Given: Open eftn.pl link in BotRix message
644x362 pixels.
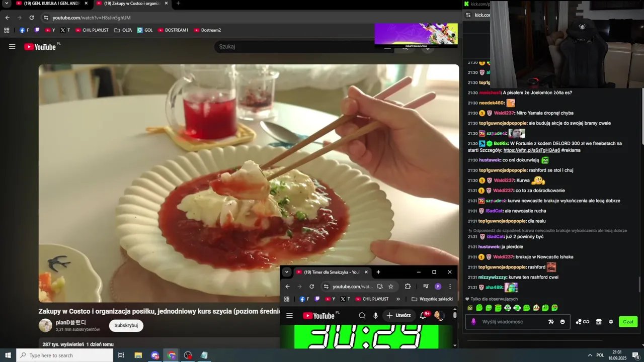Looking at the screenshot, I should pos(532,150).
